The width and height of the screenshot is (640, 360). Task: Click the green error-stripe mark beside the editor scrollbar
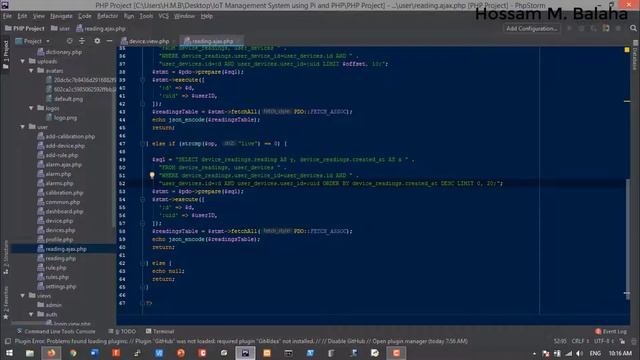click(627, 101)
